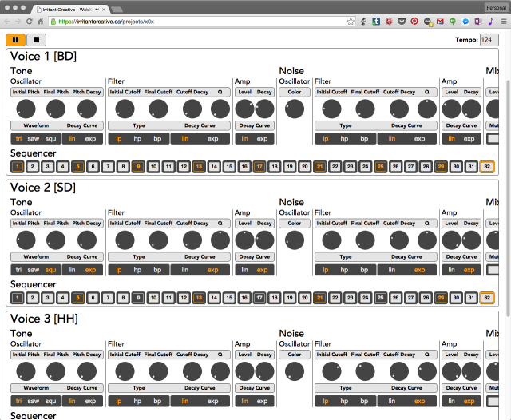
Task: Toggle step 13 in Voice 2 sequencer
Action: 199,298
